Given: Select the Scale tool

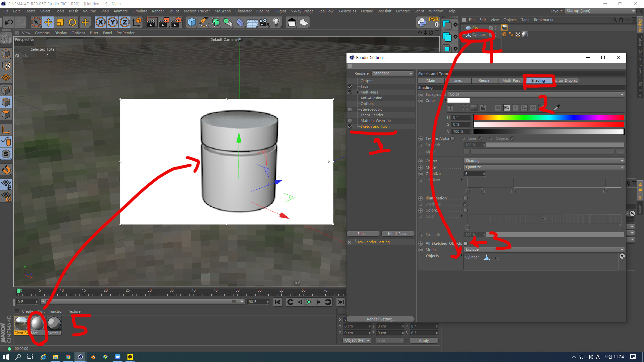Looking at the screenshot, I should pyautogui.click(x=60, y=22).
